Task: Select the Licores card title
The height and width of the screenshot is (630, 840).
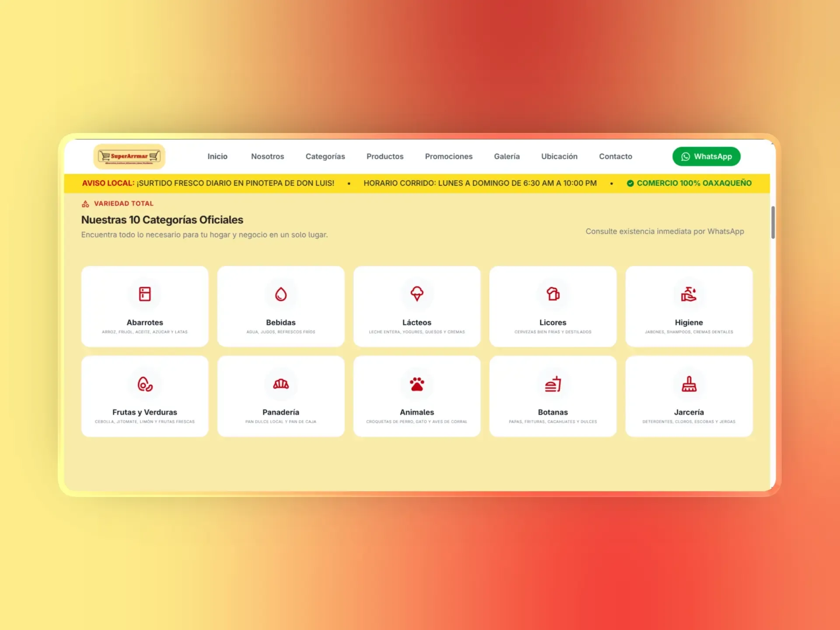Action: pyautogui.click(x=553, y=322)
